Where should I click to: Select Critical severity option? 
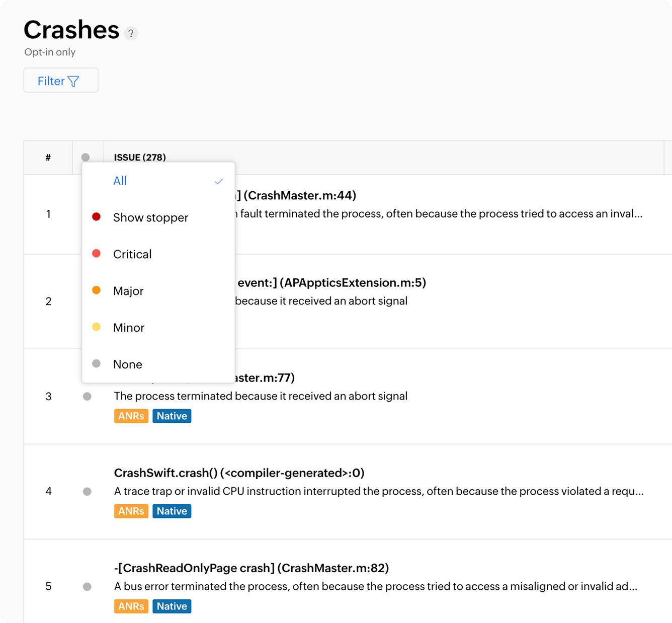click(132, 254)
